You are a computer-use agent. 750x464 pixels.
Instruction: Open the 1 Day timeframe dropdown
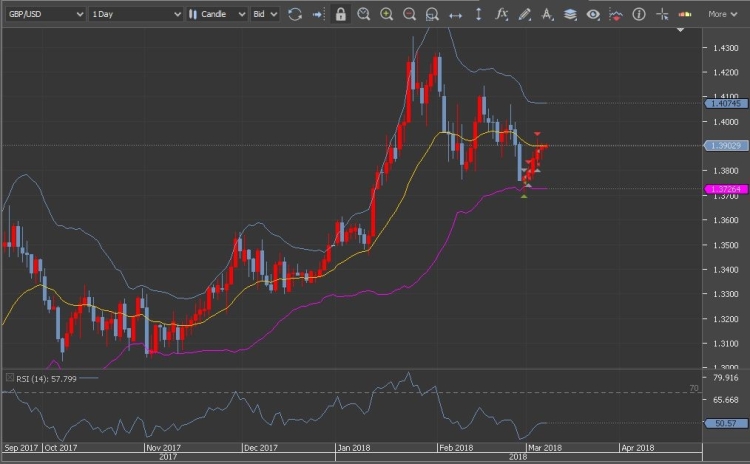[x=135, y=14]
